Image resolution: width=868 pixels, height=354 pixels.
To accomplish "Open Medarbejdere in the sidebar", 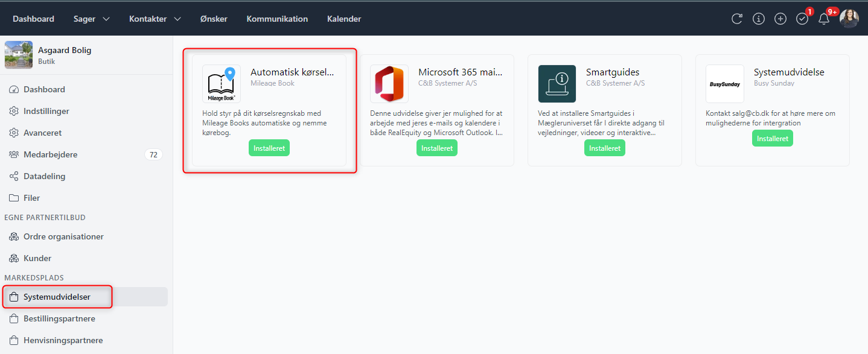I will (x=51, y=154).
